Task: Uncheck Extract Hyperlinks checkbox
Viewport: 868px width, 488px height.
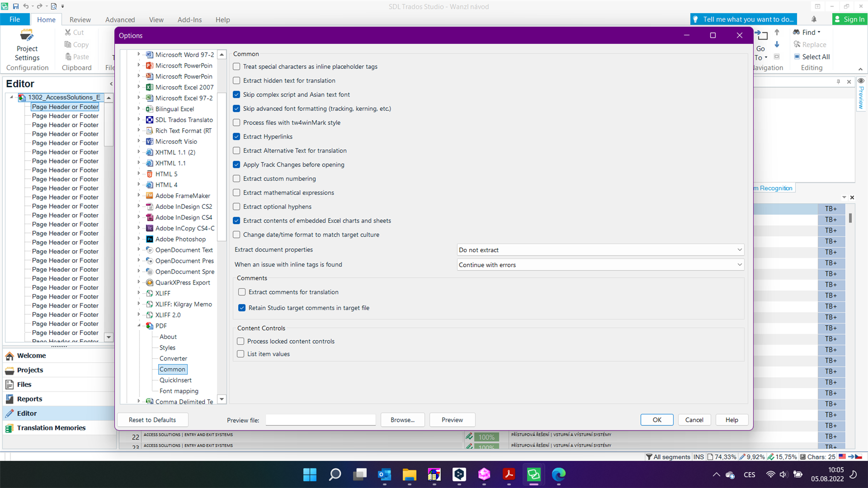Action: pyautogui.click(x=237, y=136)
